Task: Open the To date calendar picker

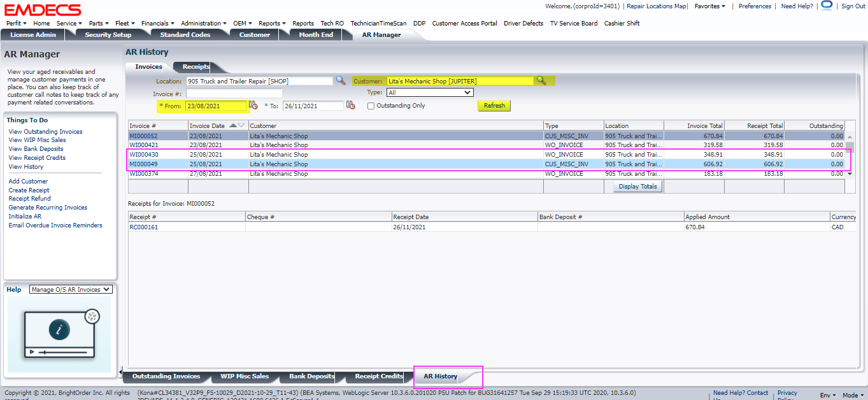Action: pos(350,106)
